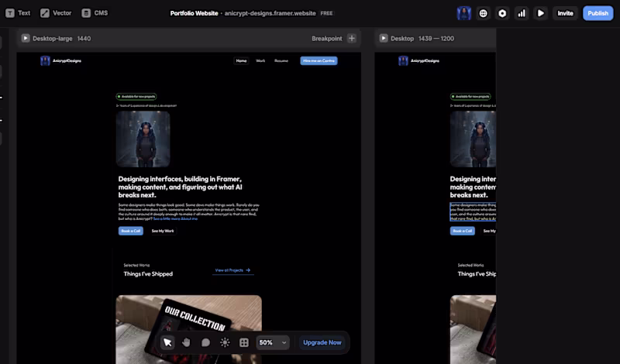620x364 pixels.
Task: Click the AnicryptDesigns logo in Desktop-large frame
Action: 61,60
